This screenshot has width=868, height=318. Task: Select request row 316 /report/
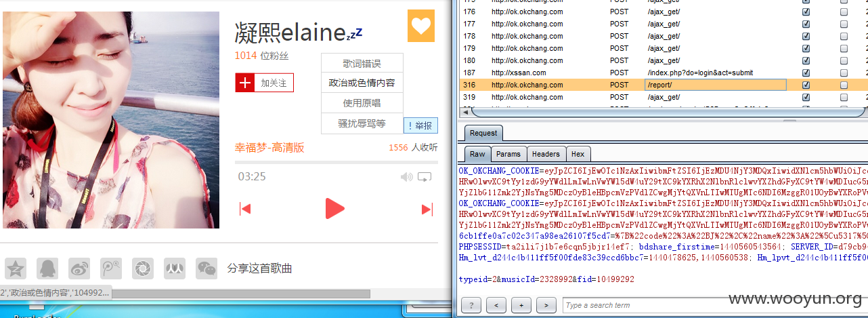click(x=664, y=85)
